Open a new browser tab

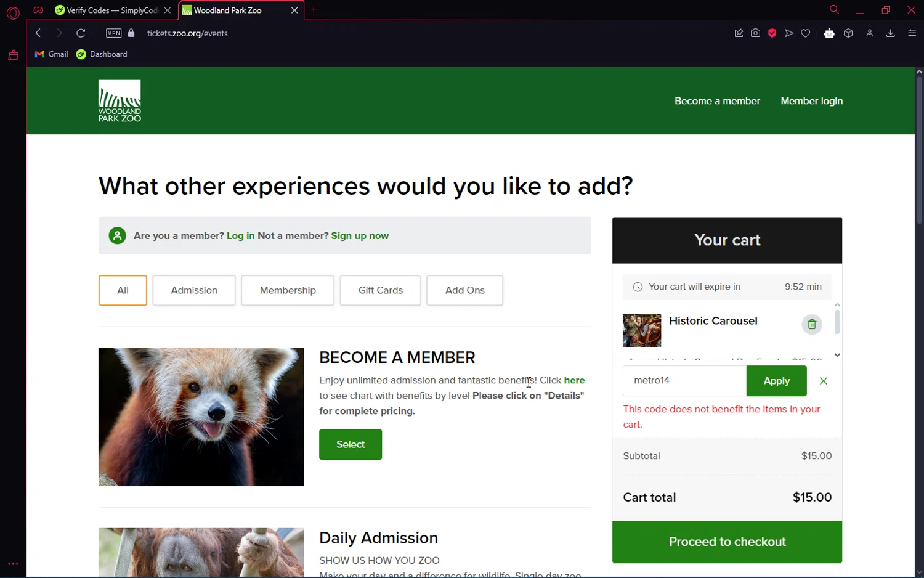[x=314, y=9]
